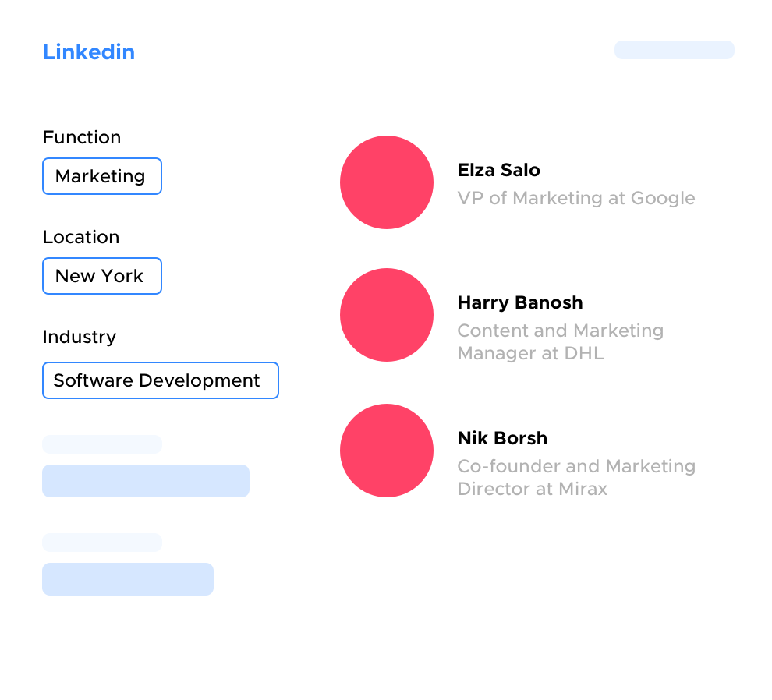Click Elza Salo's round profile avatar
Image resolution: width=772 pixels, height=700 pixels.
click(387, 182)
